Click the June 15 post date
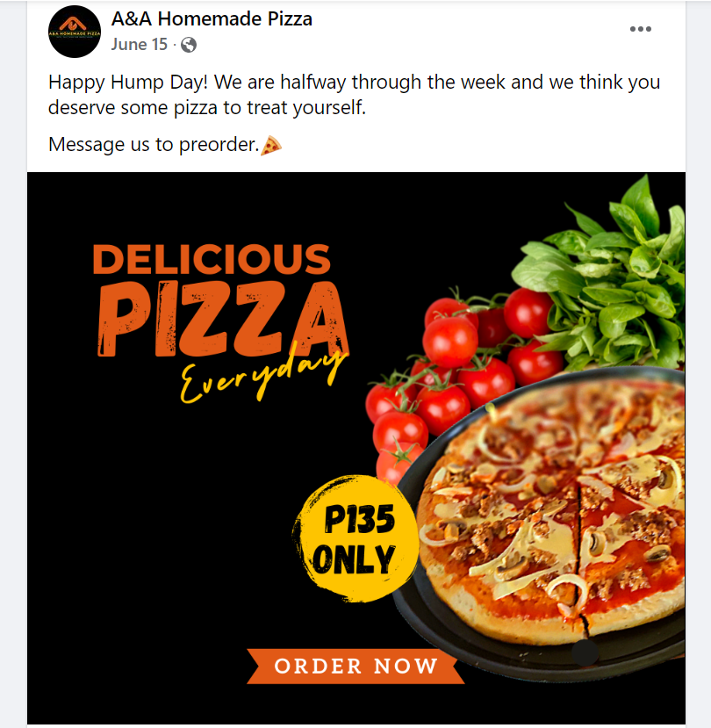Viewport: 711px width, 728px height. pyautogui.click(x=139, y=45)
